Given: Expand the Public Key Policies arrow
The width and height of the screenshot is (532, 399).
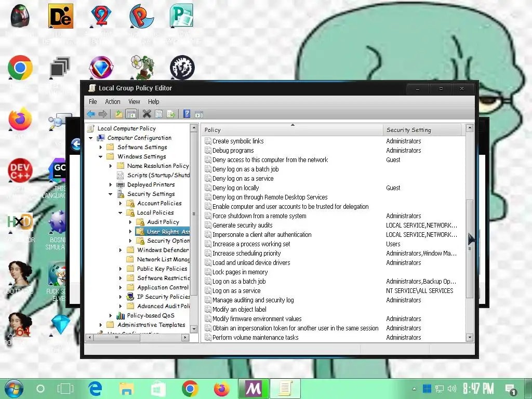Looking at the screenshot, I should coord(121,269).
